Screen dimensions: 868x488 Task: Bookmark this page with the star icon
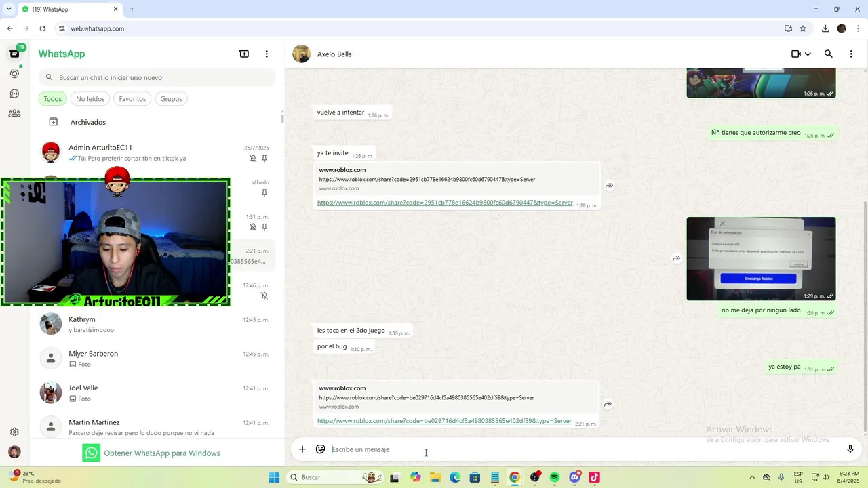click(x=803, y=28)
